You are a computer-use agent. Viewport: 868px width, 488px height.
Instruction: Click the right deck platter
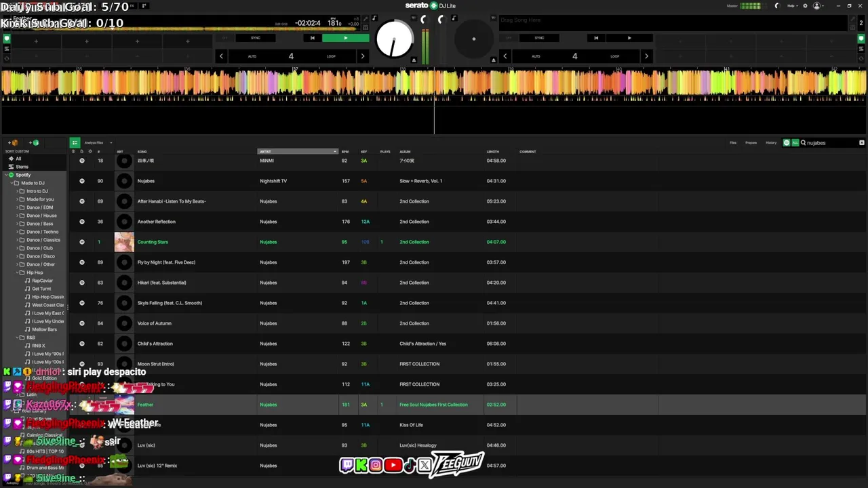[x=474, y=39]
